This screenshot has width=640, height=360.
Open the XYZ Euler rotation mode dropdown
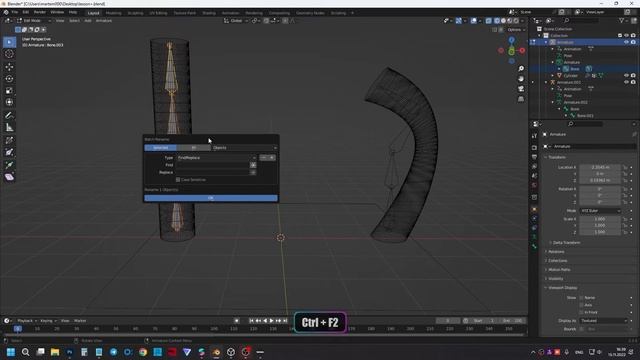click(x=600, y=211)
